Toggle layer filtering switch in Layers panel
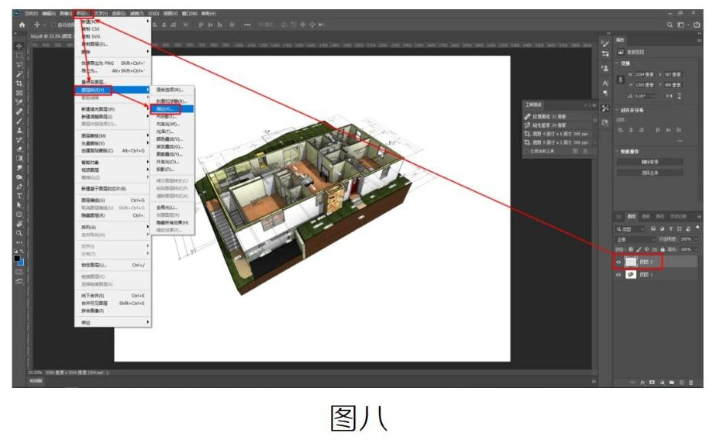The height and width of the screenshot is (446, 713). [x=698, y=228]
